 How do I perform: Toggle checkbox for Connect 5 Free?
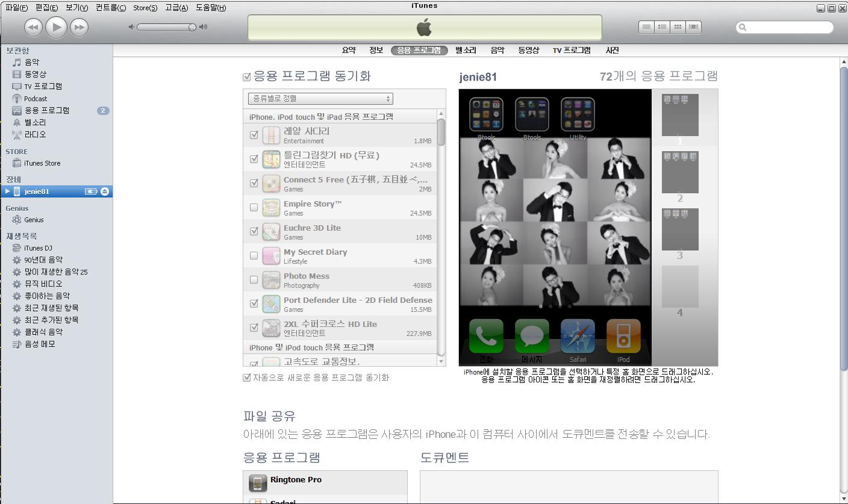[x=254, y=183]
